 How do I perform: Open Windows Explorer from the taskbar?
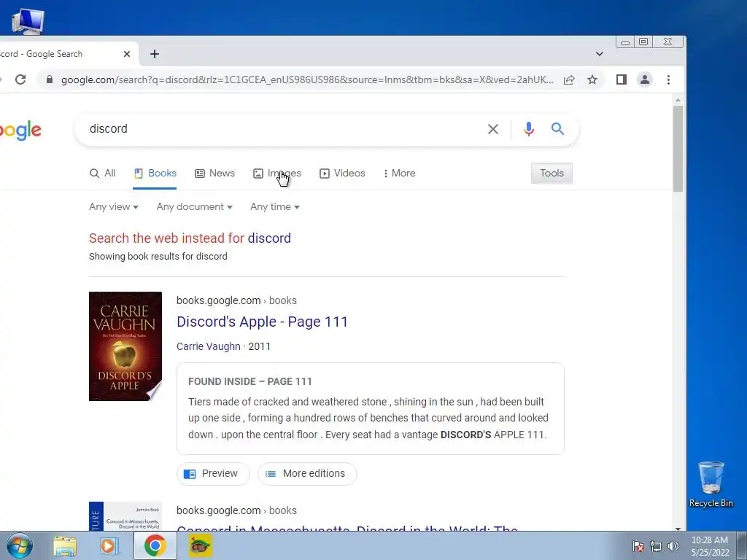point(65,546)
